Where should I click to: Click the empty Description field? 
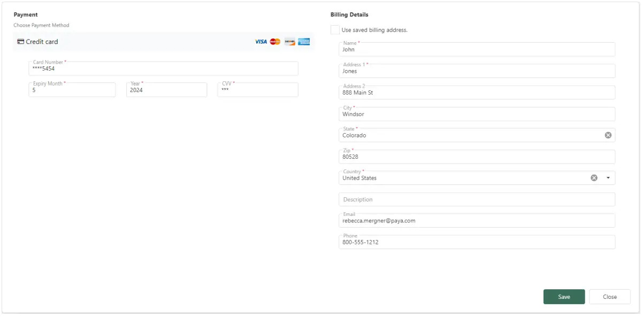[476, 199]
